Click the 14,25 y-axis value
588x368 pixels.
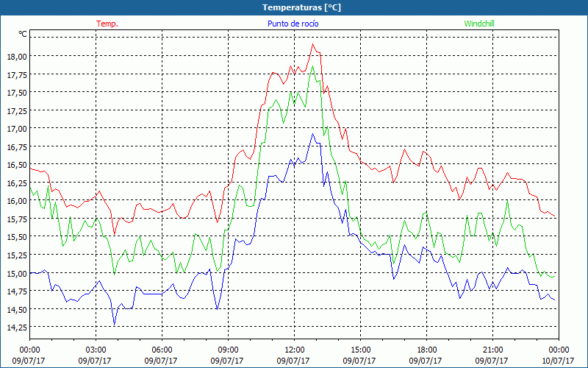(x=17, y=328)
